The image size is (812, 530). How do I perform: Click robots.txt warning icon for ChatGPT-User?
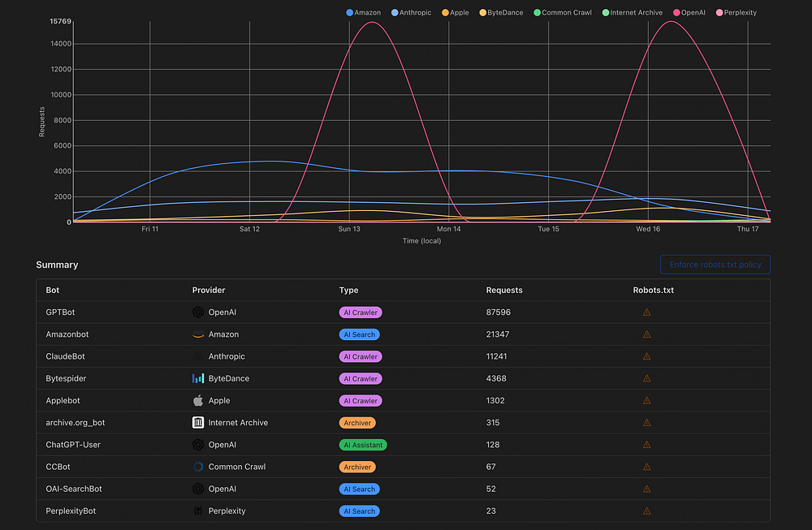647,445
